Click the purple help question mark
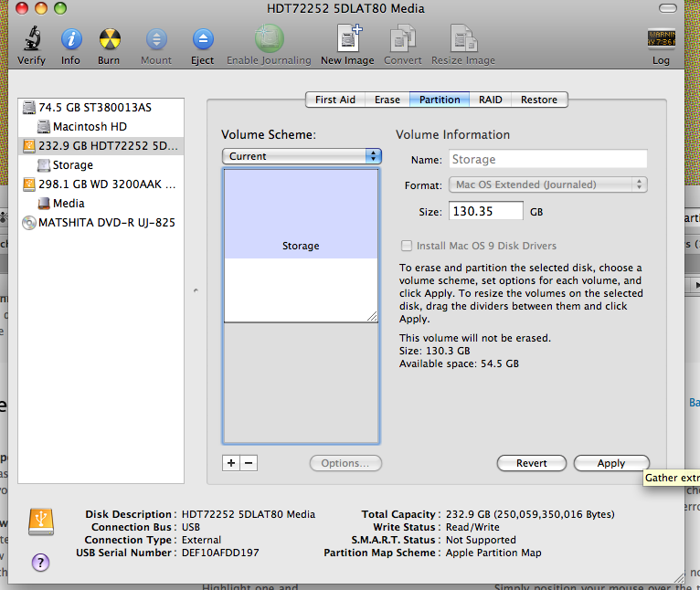The image size is (700, 590). [40, 562]
